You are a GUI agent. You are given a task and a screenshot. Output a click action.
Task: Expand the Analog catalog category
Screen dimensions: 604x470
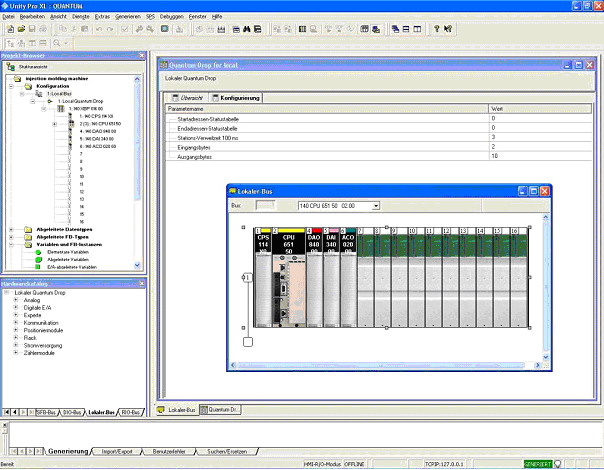(x=16, y=300)
